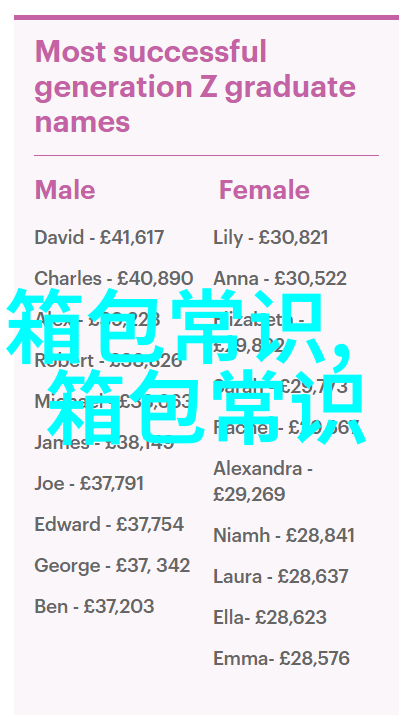Select the Female column heading
Image resolution: width=414 pixels, height=715 pixels.
coord(264,190)
